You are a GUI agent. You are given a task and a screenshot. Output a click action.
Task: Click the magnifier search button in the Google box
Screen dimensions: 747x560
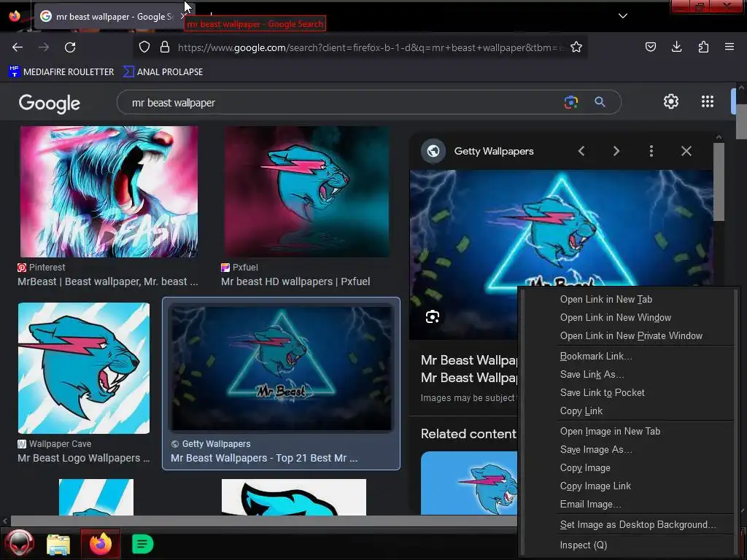(600, 102)
